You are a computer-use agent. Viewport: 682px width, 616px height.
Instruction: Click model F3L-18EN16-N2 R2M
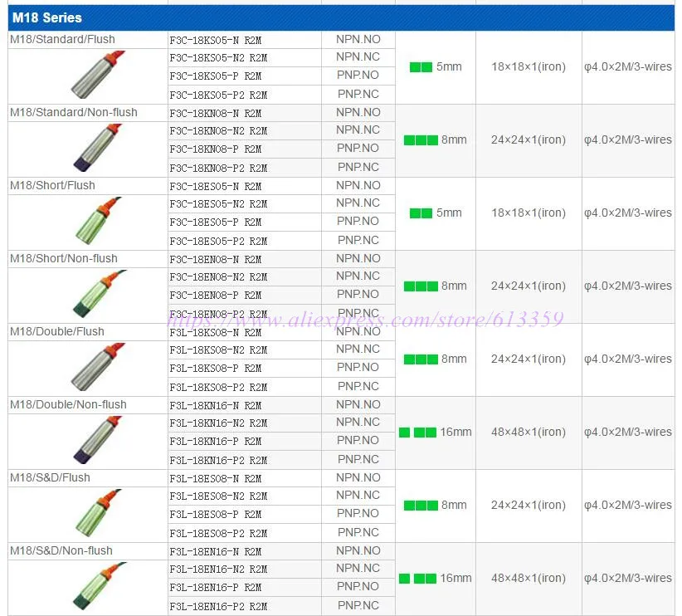click(218, 570)
